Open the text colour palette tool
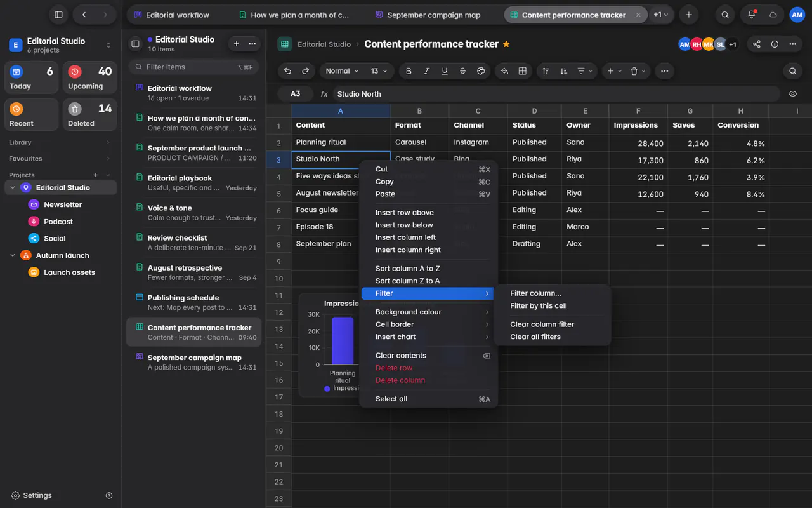The height and width of the screenshot is (508, 812). point(481,71)
